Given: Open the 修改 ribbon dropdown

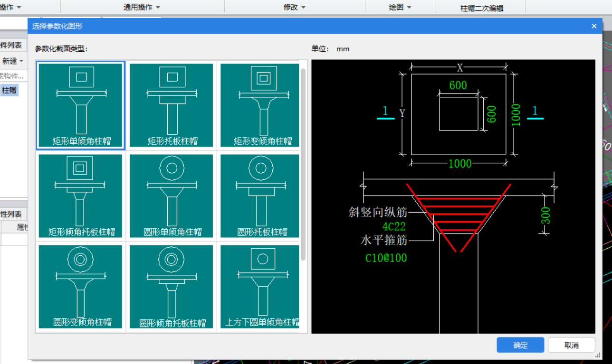Looking at the screenshot, I should [x=294, y=7].
